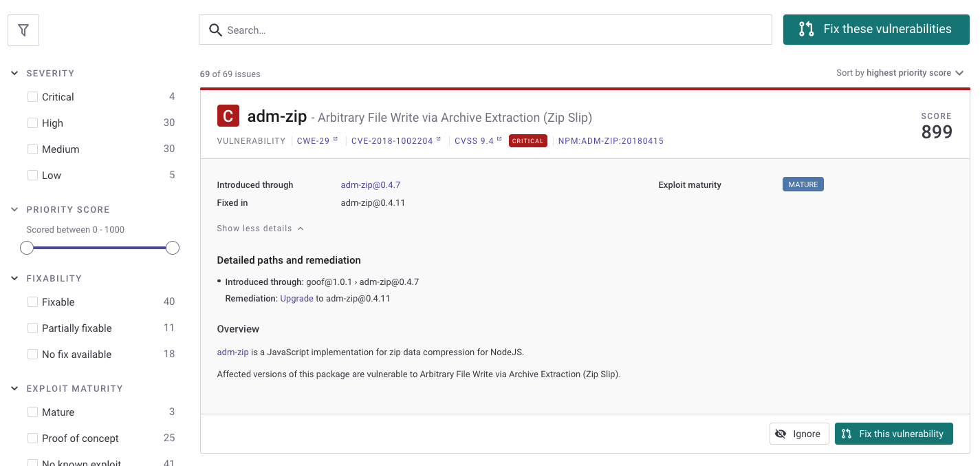The width and height of the screenshot is (980, 466).
Task: Click the red CRITICAL severity label
Action: [528, 141]
